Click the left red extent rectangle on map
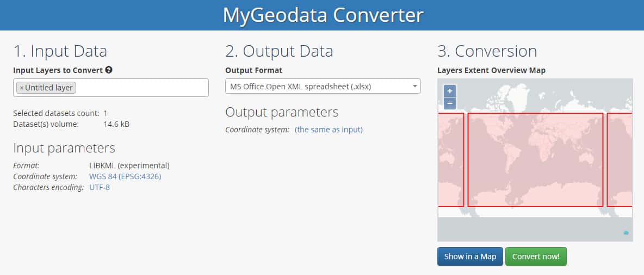Screen dimensions: 644x275 point(451,160)
